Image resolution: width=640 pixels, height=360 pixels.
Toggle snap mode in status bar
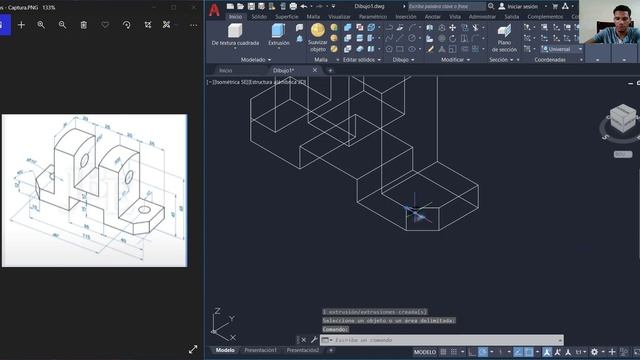453,352
